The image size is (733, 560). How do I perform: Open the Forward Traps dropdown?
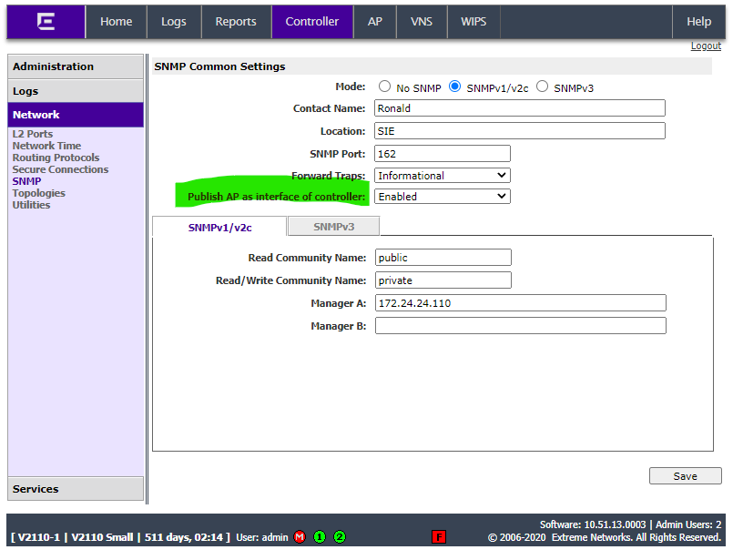443,175
